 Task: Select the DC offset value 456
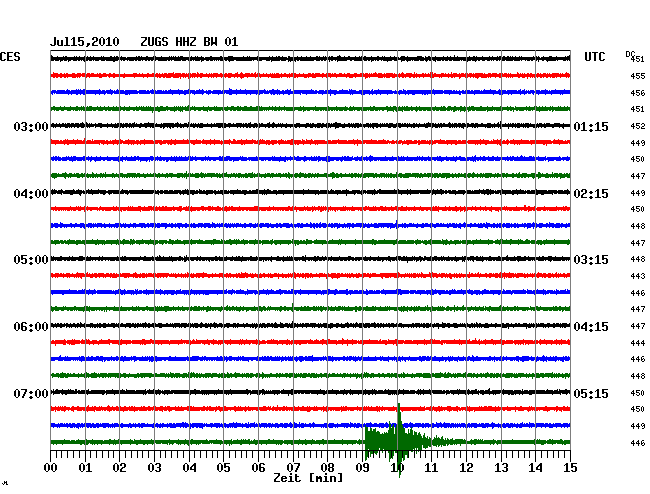tap(638, 93)
